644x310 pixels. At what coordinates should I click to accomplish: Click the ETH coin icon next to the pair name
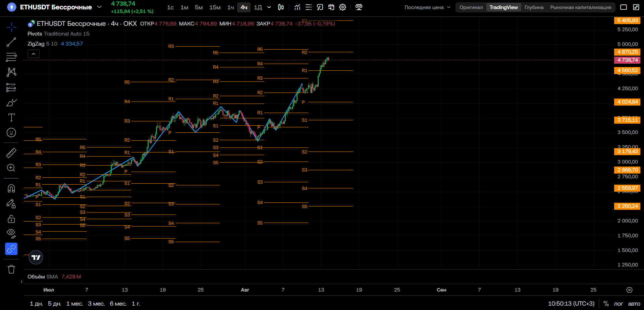pyautogui.click(x=12, y=7)
